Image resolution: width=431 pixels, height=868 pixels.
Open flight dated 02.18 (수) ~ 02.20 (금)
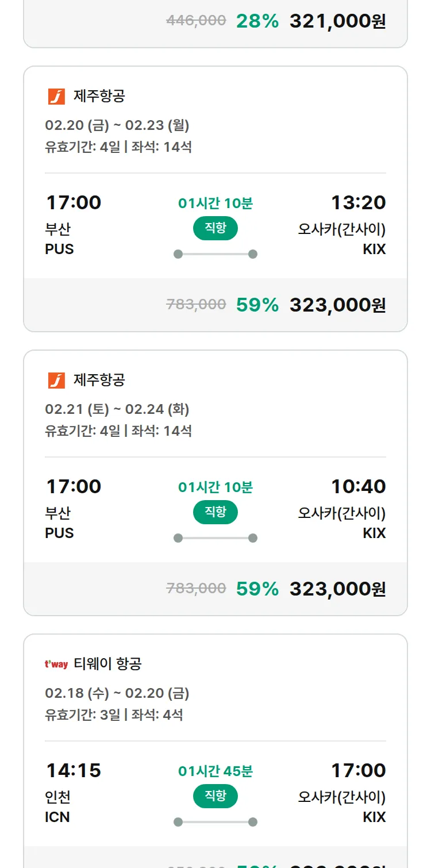(117, 693)
